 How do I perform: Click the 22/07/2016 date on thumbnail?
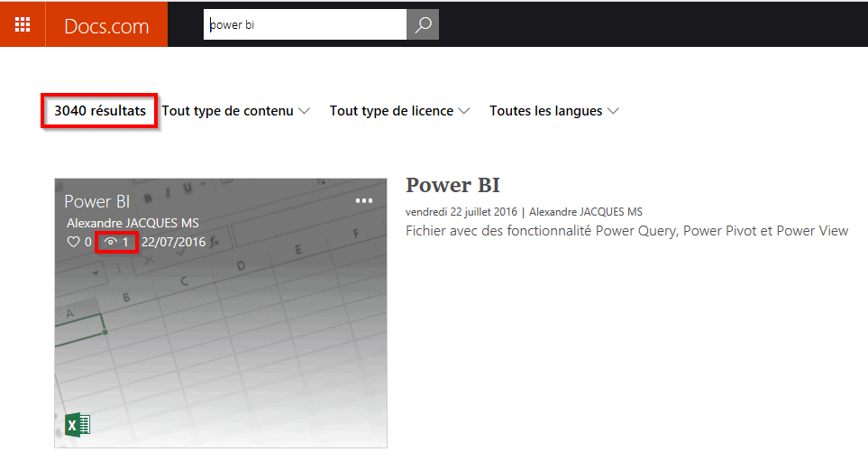point(173,242)
